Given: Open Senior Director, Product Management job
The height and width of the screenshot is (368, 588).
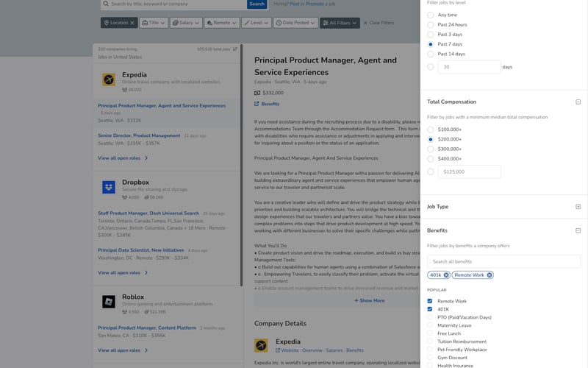Looking at the screenshot, I should [139, 135].
